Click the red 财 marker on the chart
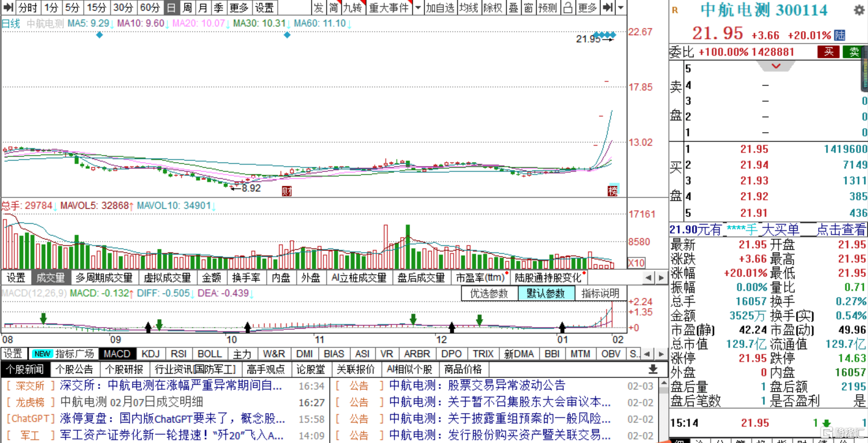Viewport: 868px width, 443px height. coord(287,191)
